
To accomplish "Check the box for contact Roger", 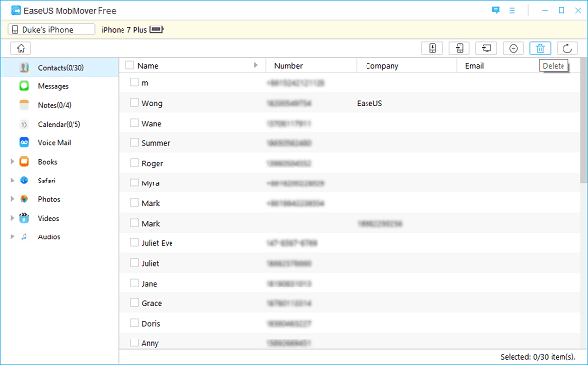I will click(134, 162).
